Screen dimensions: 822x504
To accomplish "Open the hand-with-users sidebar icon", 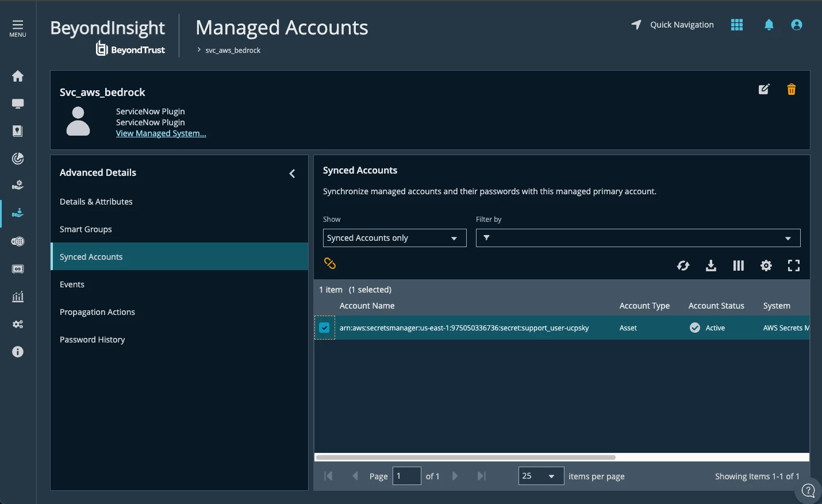I will (18, 185).
